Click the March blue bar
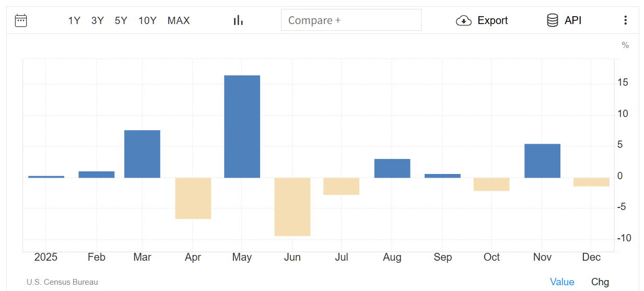The width and height of the screenshot is (644, 291). coord(142,154)
